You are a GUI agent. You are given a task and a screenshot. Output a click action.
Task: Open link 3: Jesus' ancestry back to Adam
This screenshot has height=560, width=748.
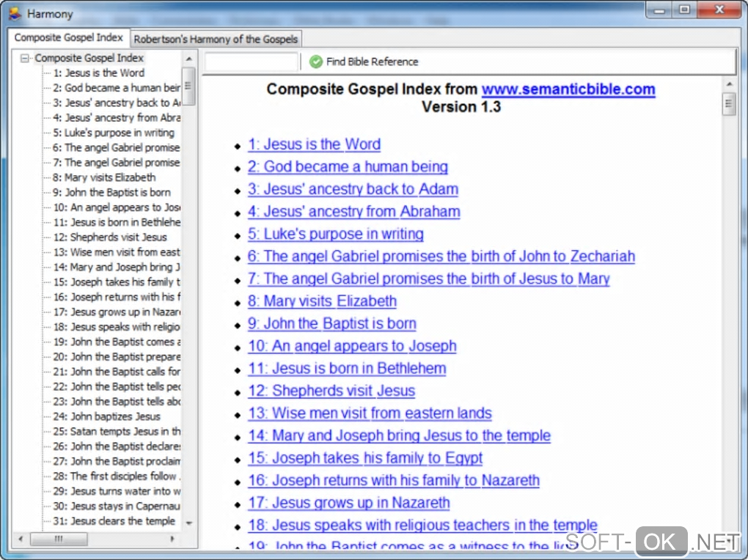point(353,189)
